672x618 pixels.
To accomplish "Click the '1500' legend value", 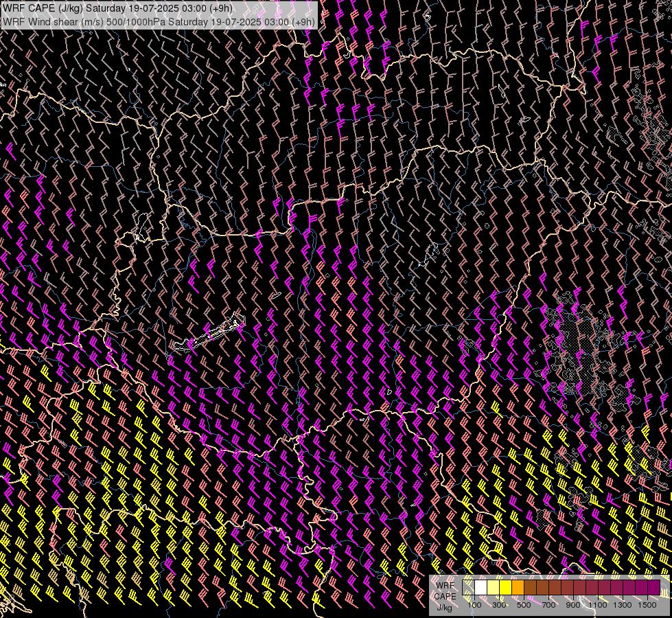I will click(647, 605).
